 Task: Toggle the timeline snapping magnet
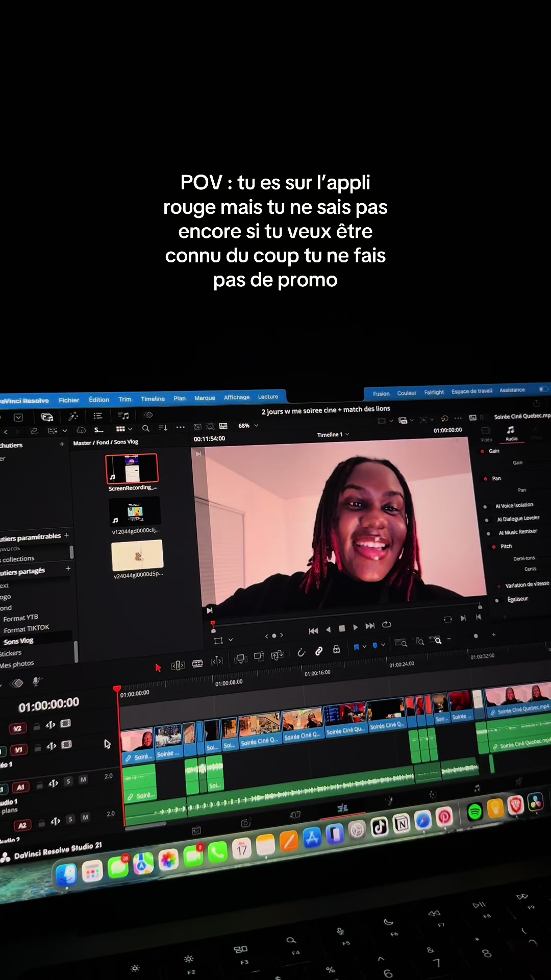pyautogui.click(x=302, y=652)
